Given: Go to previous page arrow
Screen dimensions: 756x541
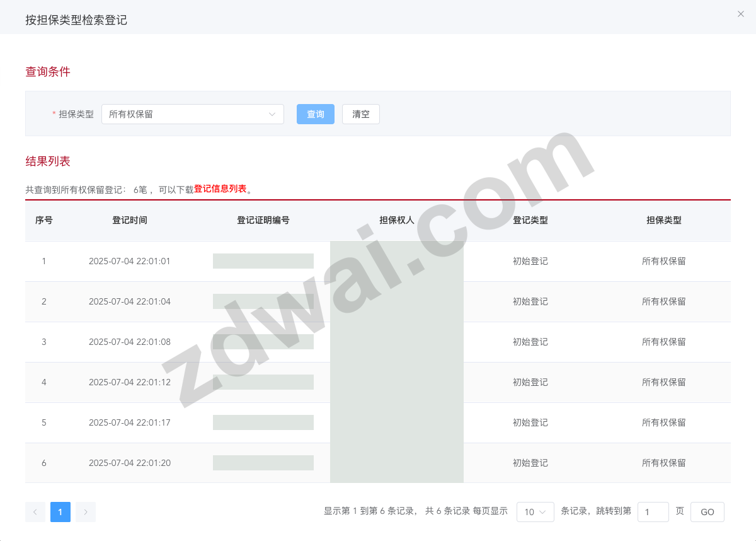Looking at the screenshot, I should (x=35, y=512).
